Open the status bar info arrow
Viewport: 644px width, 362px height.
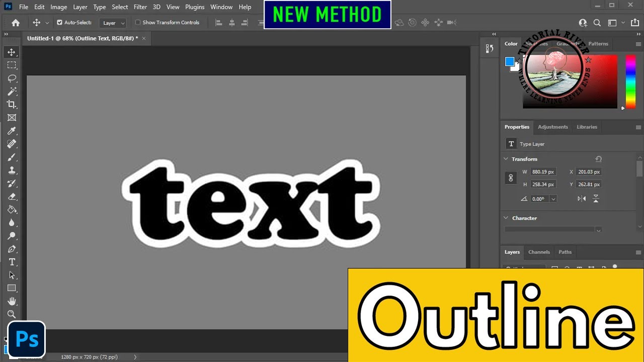tap(135, 357)
